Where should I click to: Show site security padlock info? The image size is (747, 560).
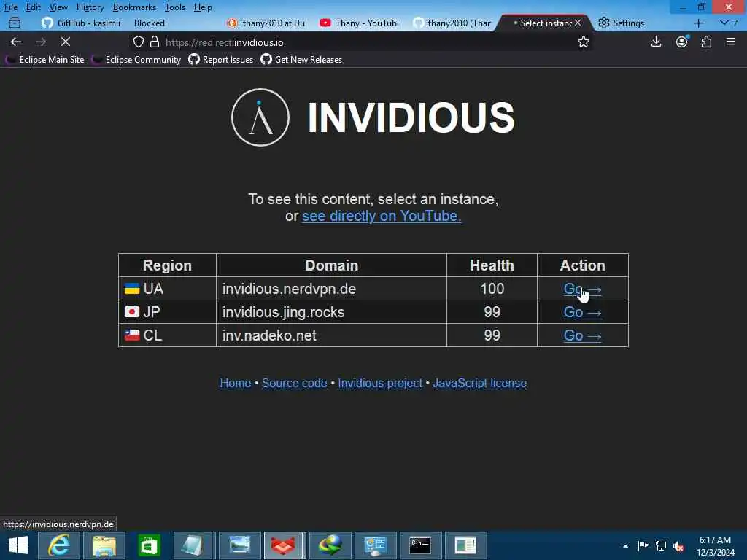click(155, 42)
